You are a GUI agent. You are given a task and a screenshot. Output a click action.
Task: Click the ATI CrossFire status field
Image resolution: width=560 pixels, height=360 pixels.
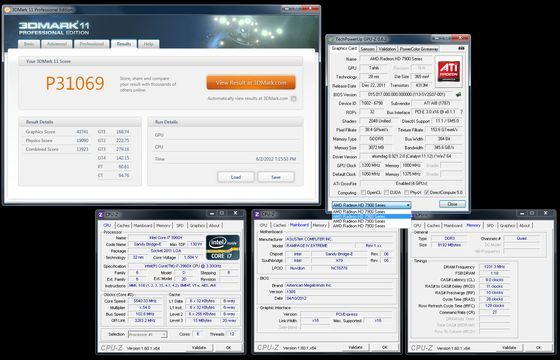[411, 184]
